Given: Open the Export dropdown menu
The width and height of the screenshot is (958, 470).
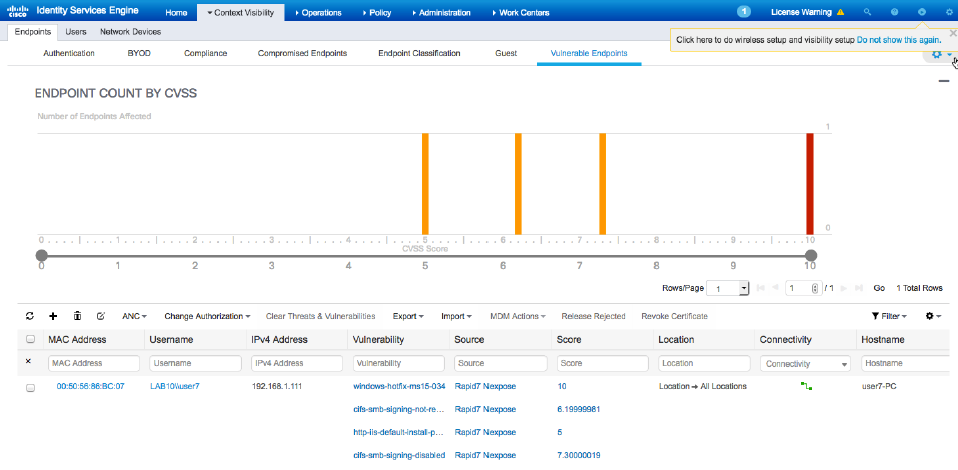Looking at the screenshot, I should coord(408,316).
